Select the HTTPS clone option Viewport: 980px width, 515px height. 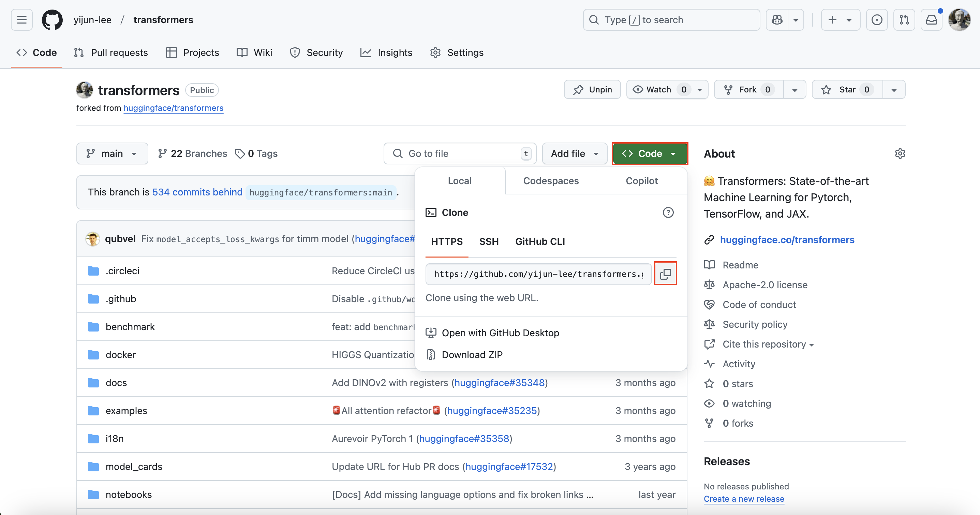click(x=447, y=241)
